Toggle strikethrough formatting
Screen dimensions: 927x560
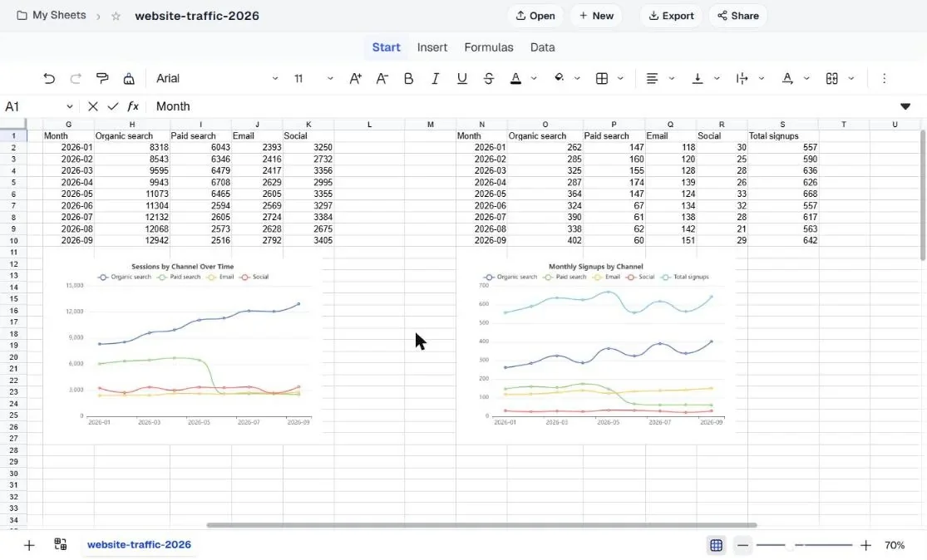pyautogui.click(x=488, y=79)
